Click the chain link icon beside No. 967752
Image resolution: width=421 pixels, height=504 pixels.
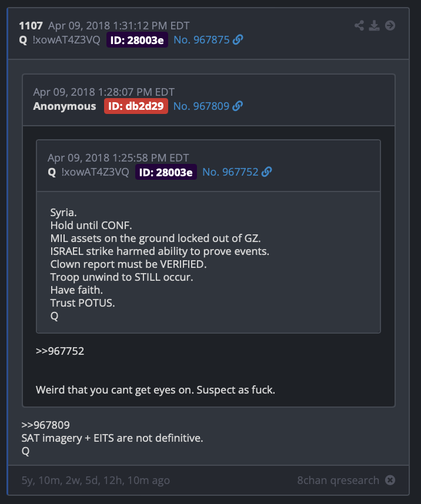[266, 172]
